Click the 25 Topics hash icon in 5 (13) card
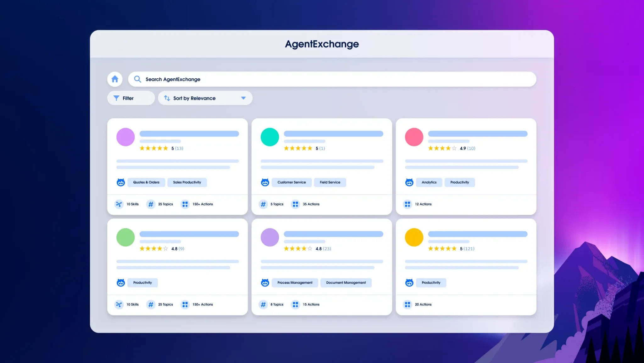644x363 pixels. click(151, 204)
